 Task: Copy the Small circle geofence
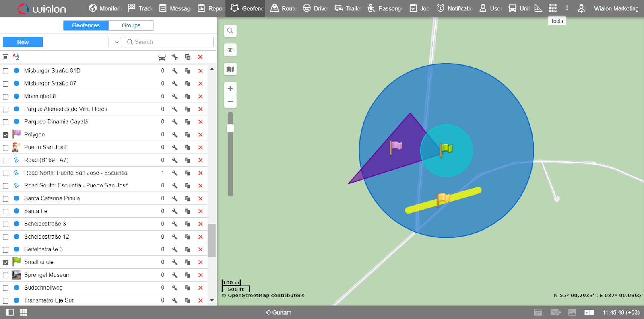pyautogui.click(x=188, y=262)
